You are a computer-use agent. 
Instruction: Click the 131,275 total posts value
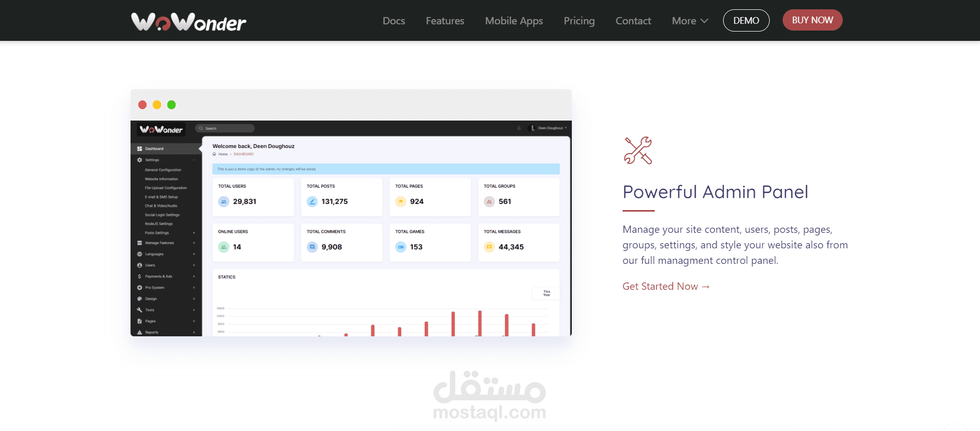[x=335, y=202]
